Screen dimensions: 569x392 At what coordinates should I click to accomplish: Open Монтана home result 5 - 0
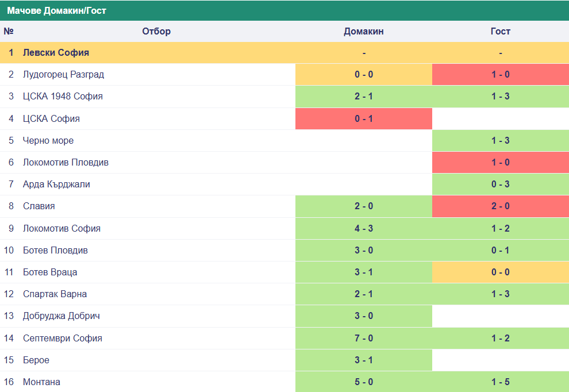pos(364,382)
